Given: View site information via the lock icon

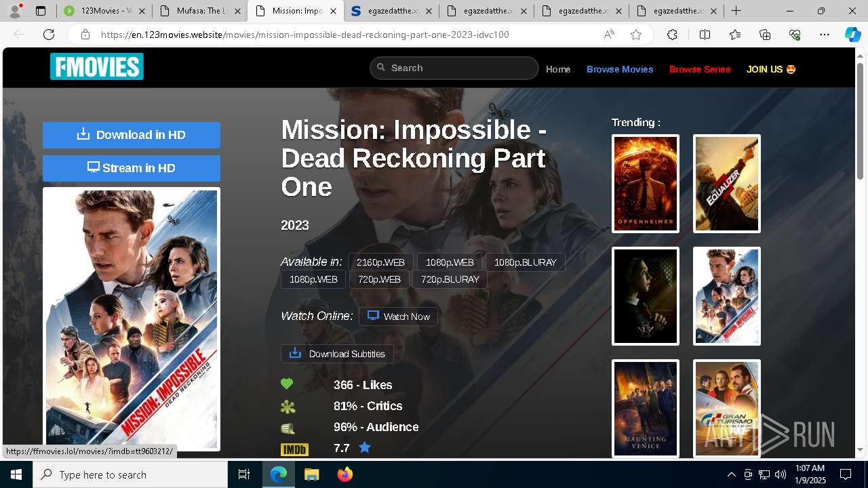Looking at the screenshot, I should click(85, 35).
